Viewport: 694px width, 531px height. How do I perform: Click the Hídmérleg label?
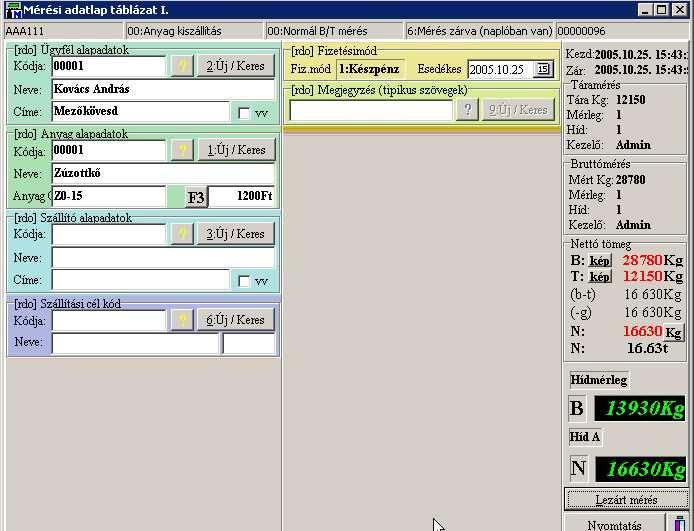click(x=598, y=380)
